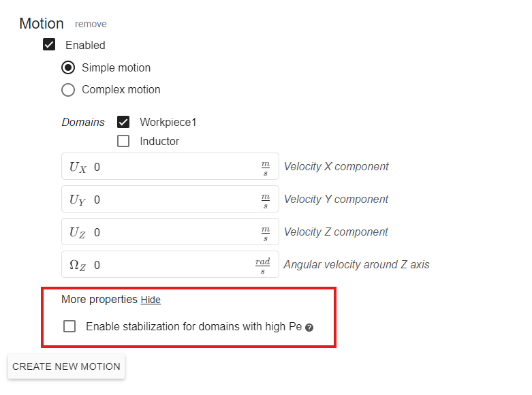Click the Velocity X component description
This screenshot has width=532, height=395.
coord(336,167)
